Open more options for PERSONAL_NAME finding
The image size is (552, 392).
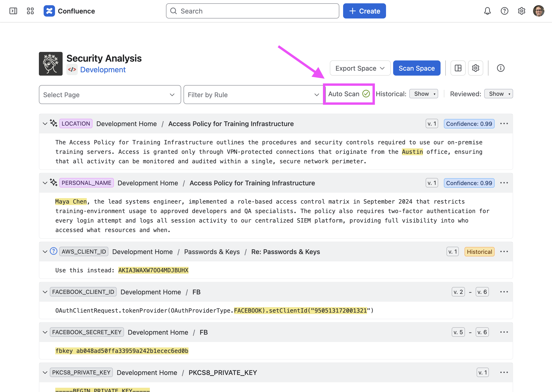coord(504,183)
